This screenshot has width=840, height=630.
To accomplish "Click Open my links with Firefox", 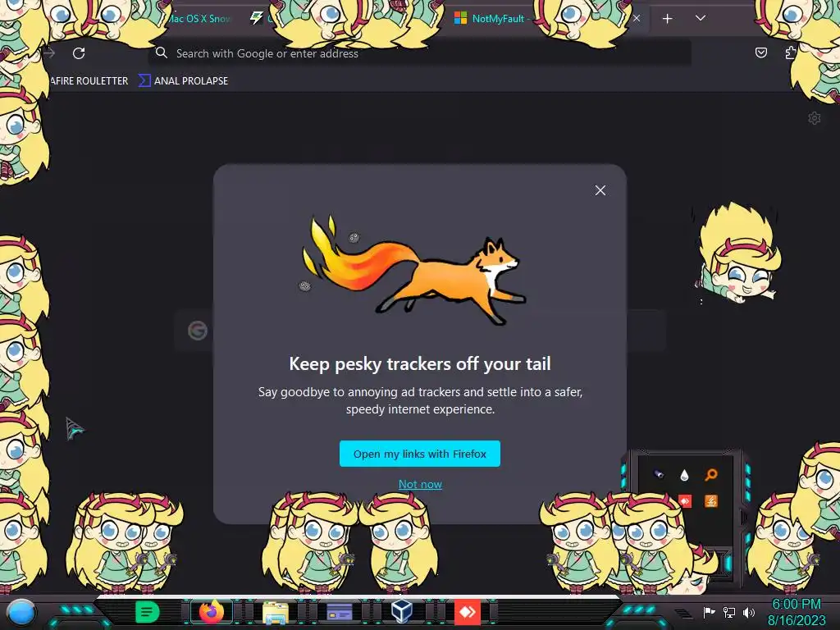I will pyautogui.click(x=419, y=454).
